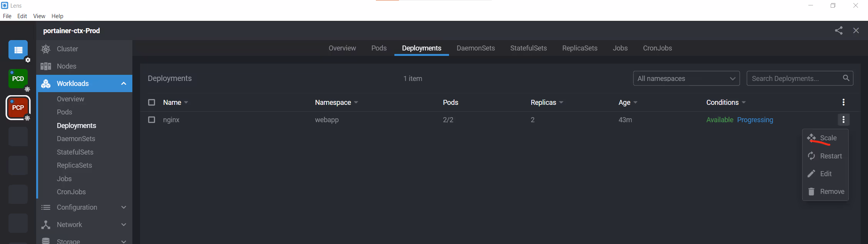This screenshot has width=868, height=244.
Task: Minimize the Lens window
Action: (x=811, y=5)
